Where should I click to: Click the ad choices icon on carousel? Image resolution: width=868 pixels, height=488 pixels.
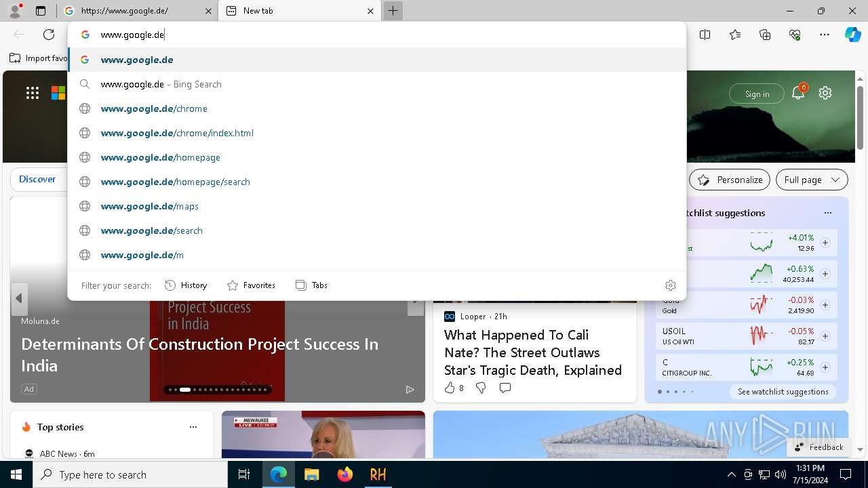[410, 389]
